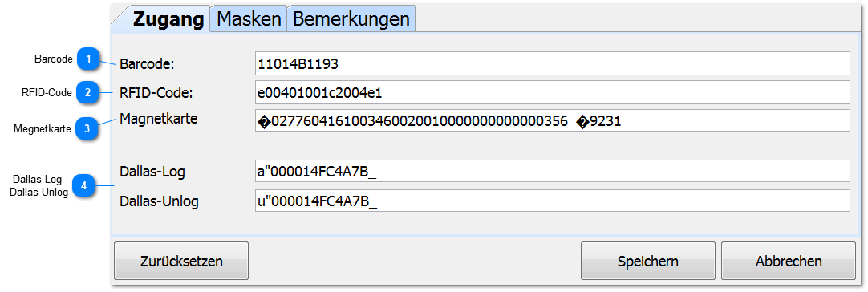Open the Bemerkungen tab
The width and height of the screenshot is (868, 292).
(x=351, y=19)
